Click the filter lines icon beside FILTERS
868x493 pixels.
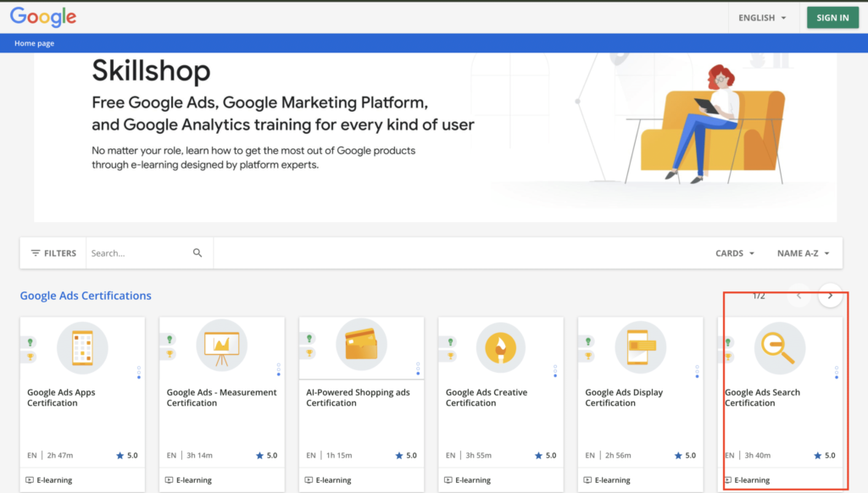[x=36, y=253]
